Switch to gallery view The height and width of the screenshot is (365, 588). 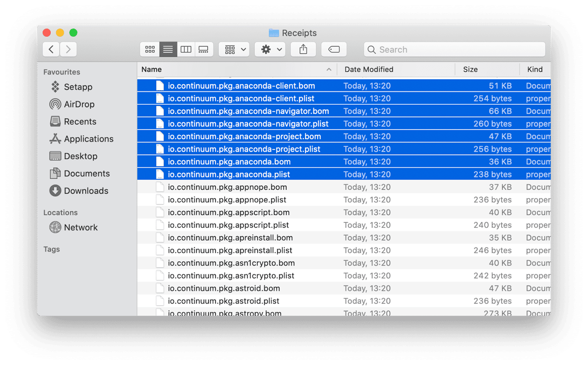click(204, 49)
